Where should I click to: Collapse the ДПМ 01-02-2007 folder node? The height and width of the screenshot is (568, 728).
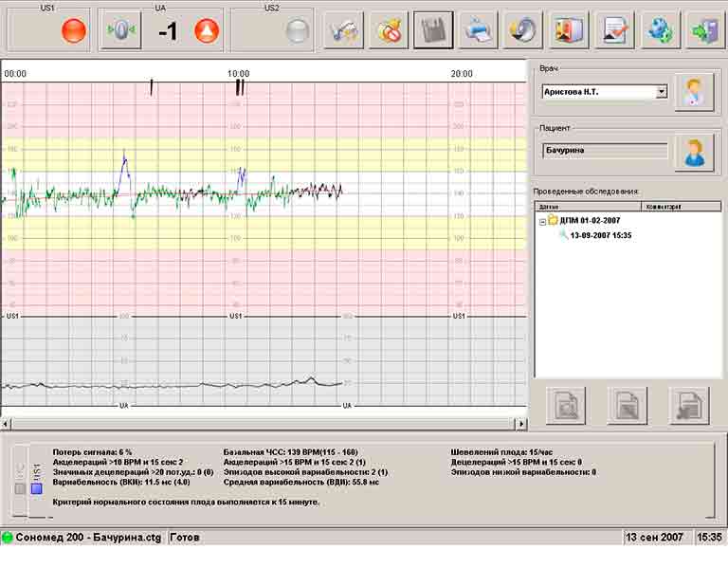coord(543,221)
